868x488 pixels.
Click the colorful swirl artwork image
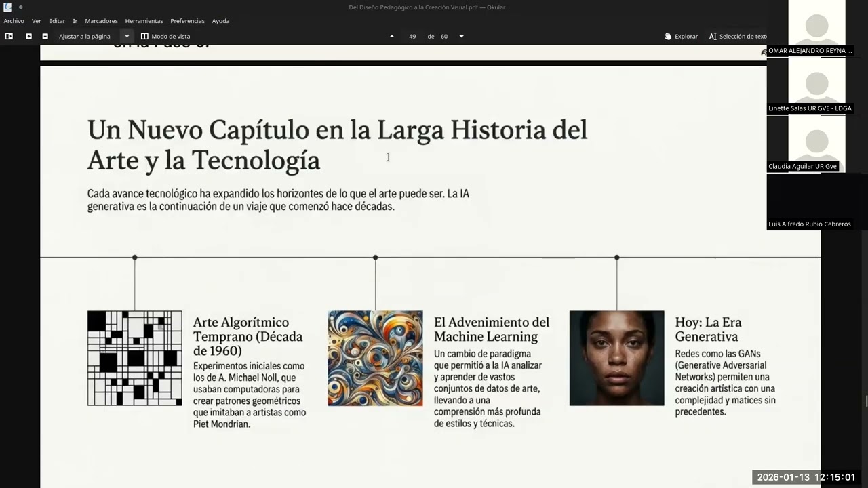click(x=375, y=359)
